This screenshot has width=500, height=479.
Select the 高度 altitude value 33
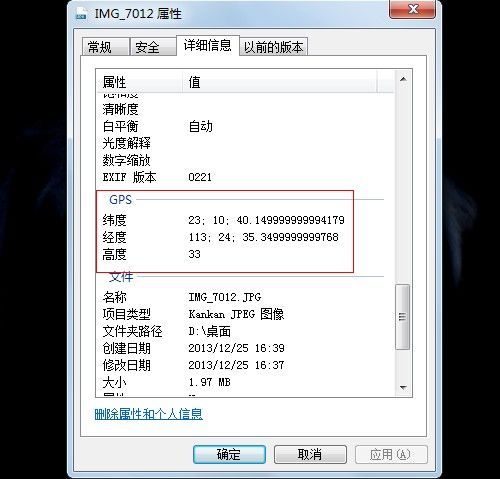(194, 254)
